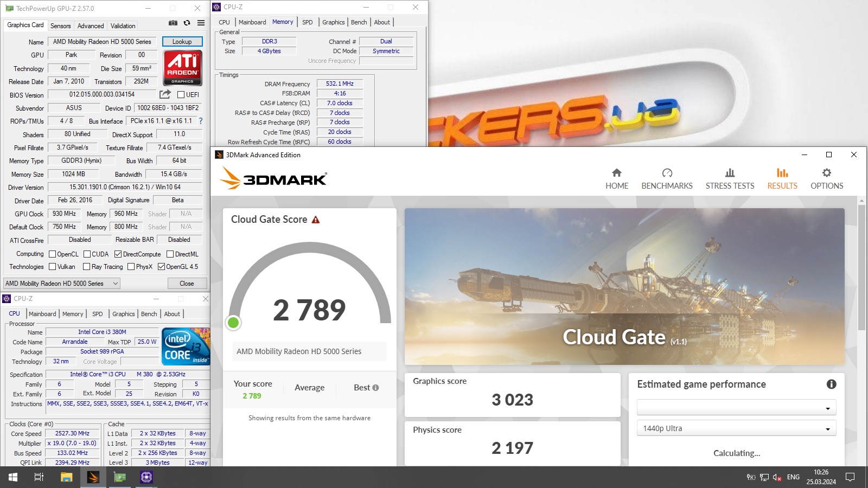The width and height of the screenshot is (868, 488).
Task: Click Cloud Gate score gauge indicator dot
Action: coord(233,323)
